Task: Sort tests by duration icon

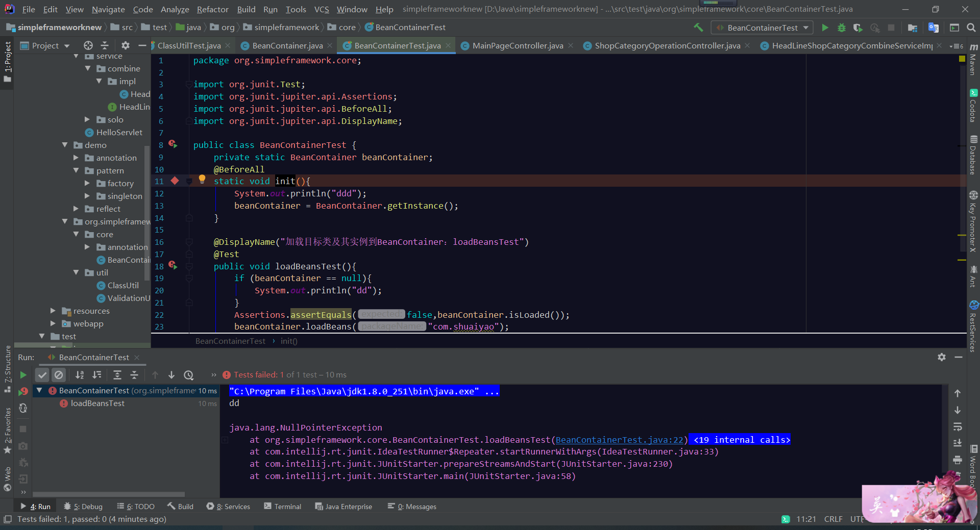Action: pyautogui.click(x=96, y=375)
